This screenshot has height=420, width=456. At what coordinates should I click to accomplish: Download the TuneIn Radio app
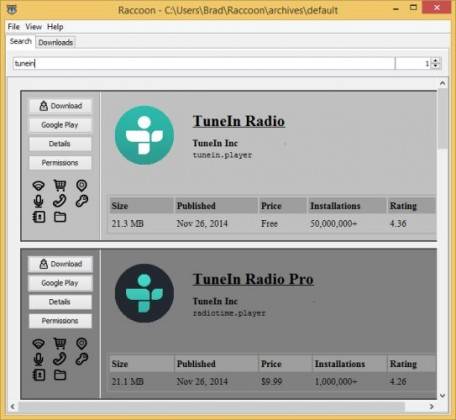coord(60,106)
